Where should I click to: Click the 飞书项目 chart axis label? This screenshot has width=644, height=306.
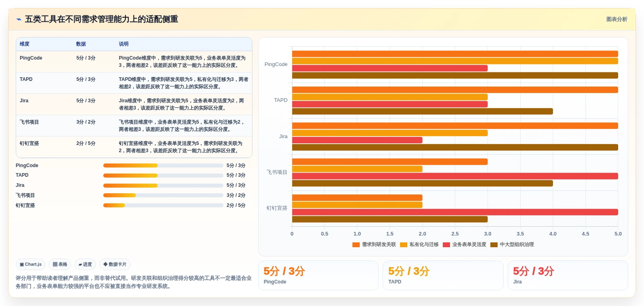click(277, 172)
